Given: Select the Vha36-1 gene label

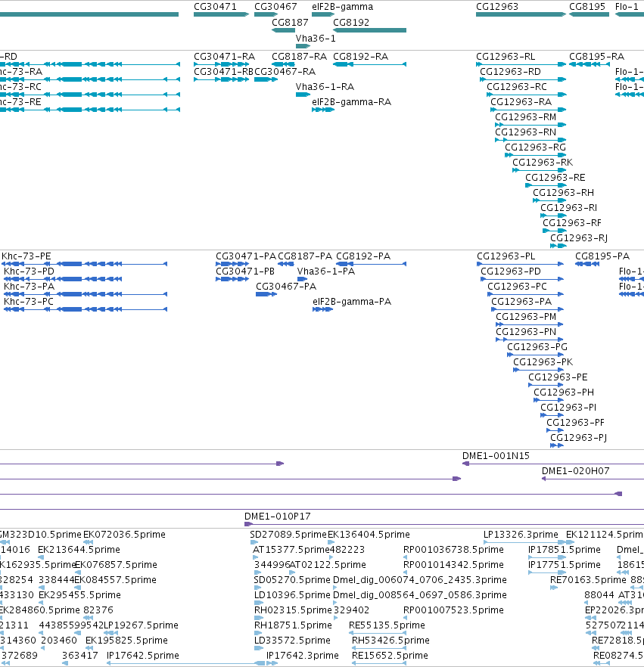Looking at the screenshot, I should 316,39.
